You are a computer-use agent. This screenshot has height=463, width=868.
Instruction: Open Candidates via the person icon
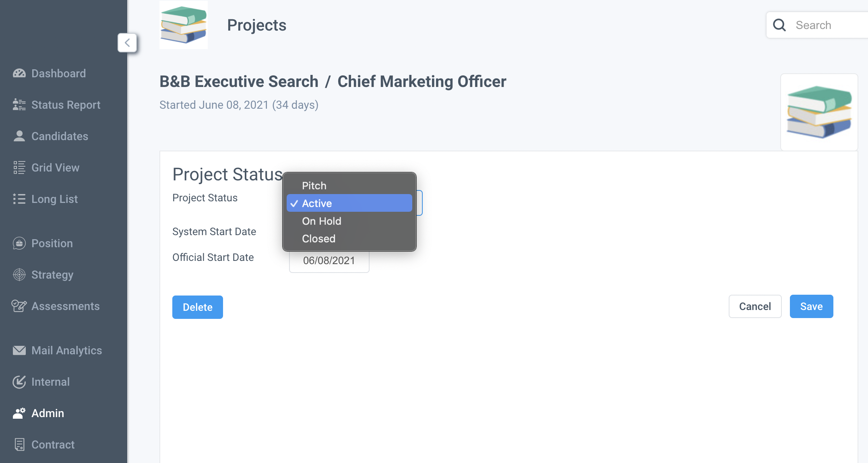click(x=19, y=136)
